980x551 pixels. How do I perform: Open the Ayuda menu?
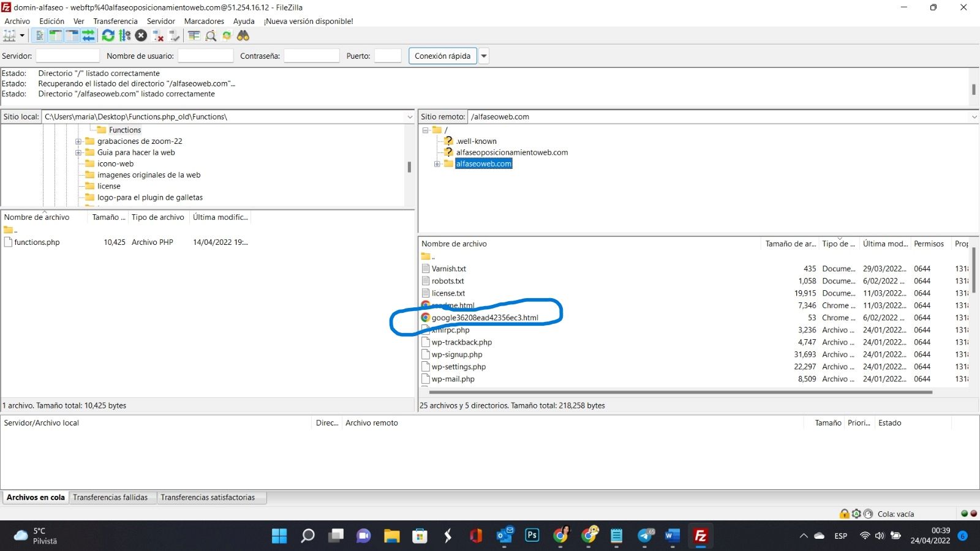pos(244,21)
